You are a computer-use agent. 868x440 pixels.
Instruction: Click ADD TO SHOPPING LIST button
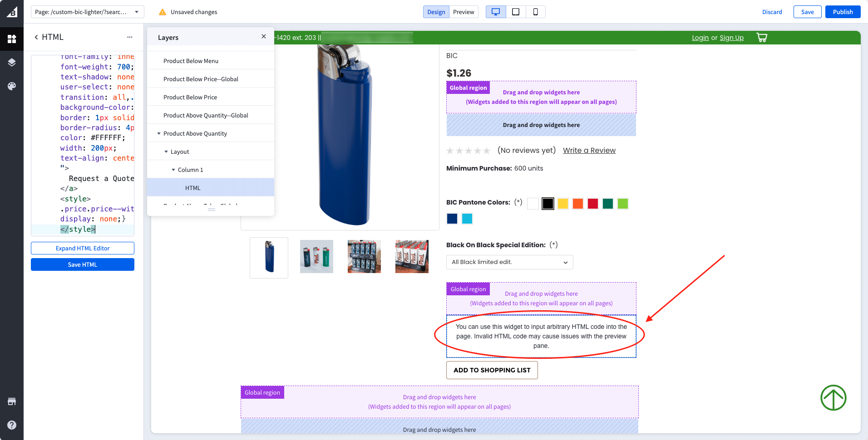tap(492, 370)
